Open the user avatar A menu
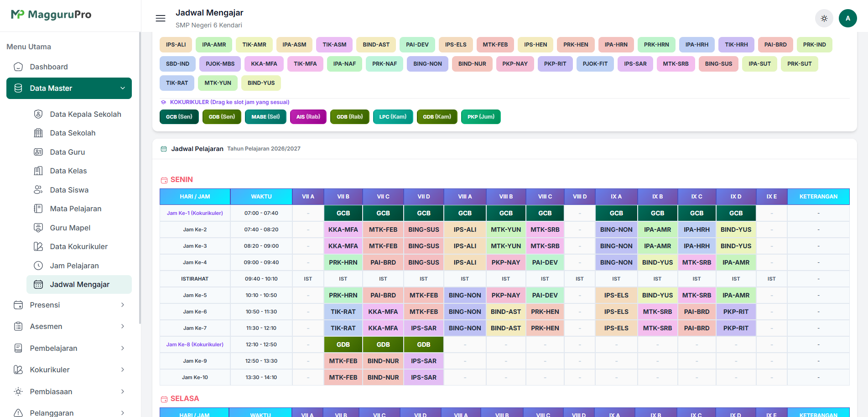Screen dimensions: 868x417 click(x=848, y=18)
